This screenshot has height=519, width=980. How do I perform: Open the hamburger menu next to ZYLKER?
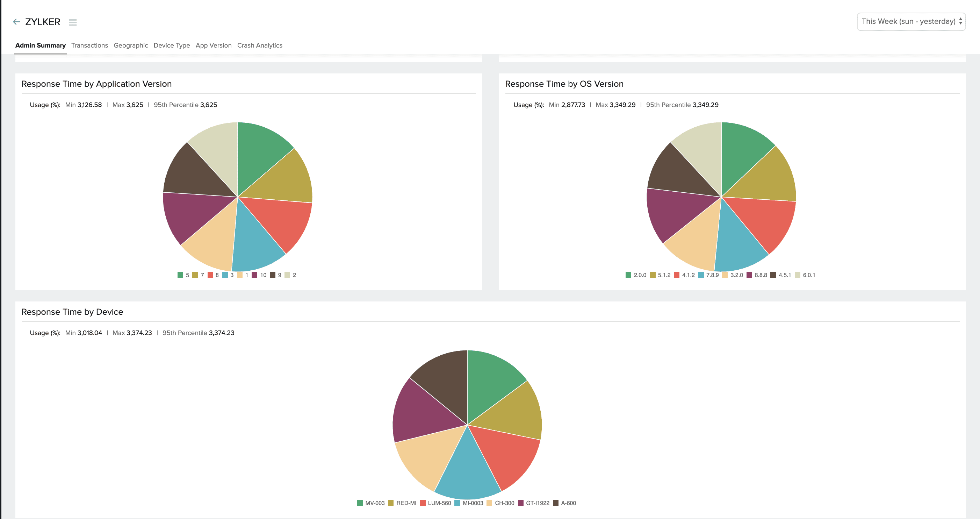click(73, 22)
